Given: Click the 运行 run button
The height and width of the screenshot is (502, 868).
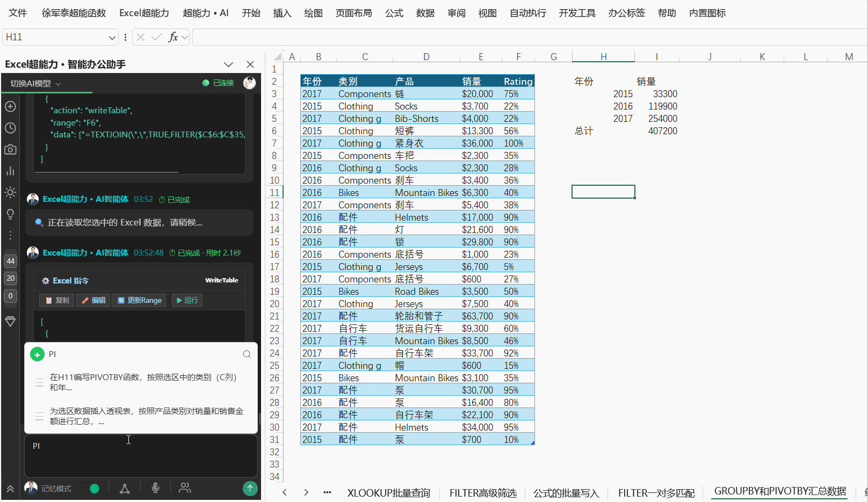Looking at the screenshot, I should [x=187, y=300].
